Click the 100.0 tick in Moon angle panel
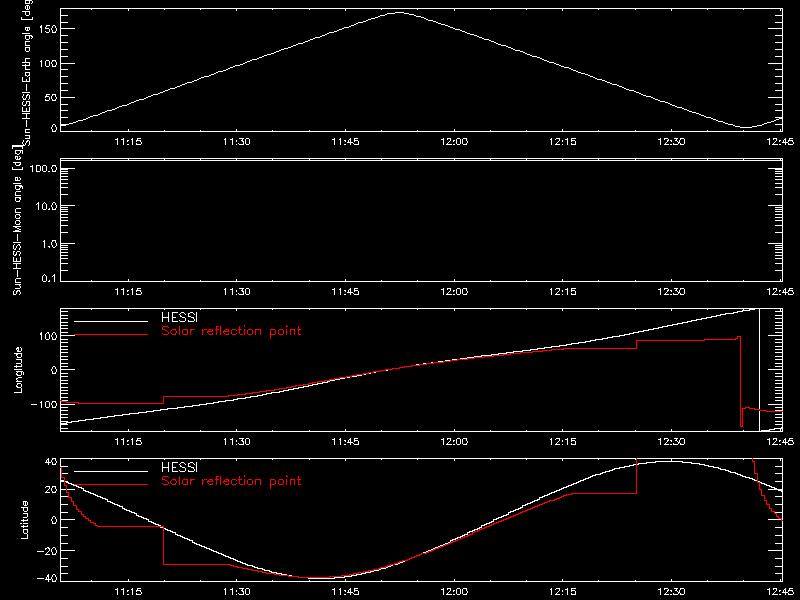This screenshot has width=800, height=600. (x=43, y=168)
